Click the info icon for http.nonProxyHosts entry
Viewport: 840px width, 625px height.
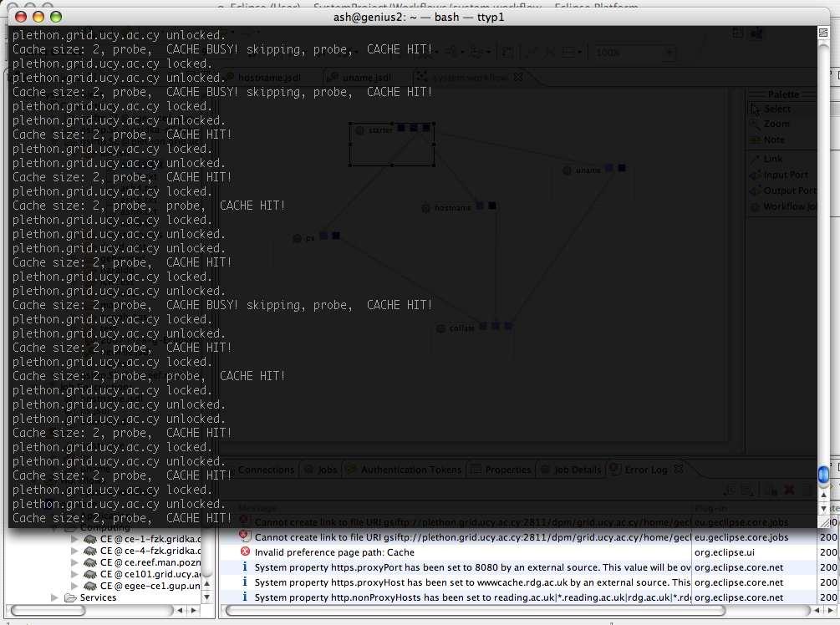[245, 597]
